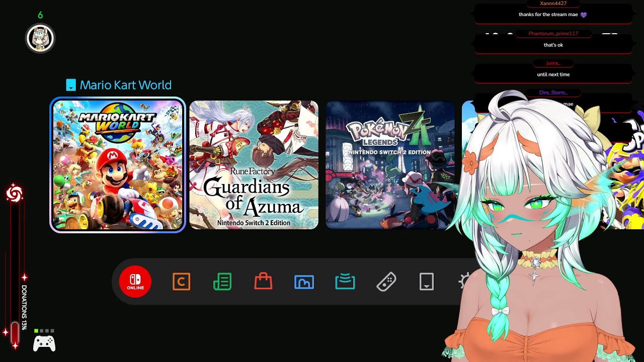Click chat message "thanks for the stream mae"
The image size is (644, 362).
[548, 15]
